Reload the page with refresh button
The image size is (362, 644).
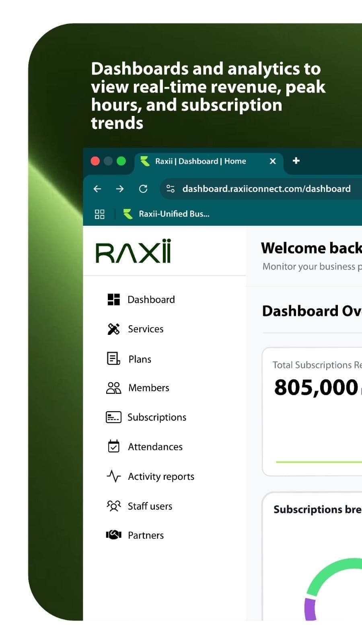pos(143,189)
